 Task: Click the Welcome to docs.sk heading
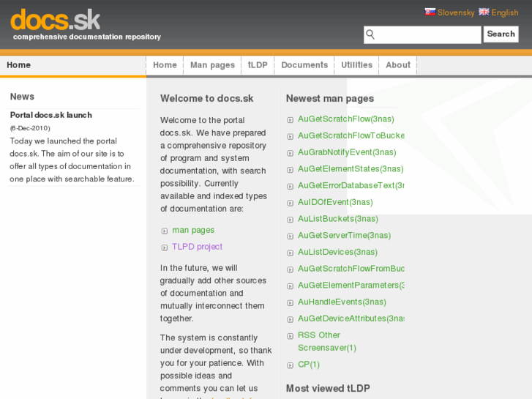(x=206, y=99)
